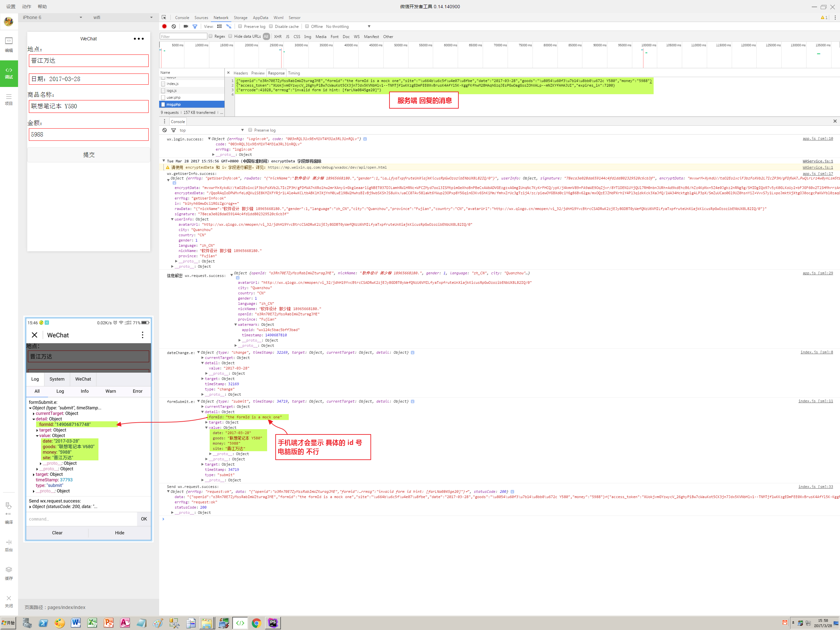The width and height of the screenshot is (840, 630).
Task: Toggle the Offline checkbox
Action: pyautogui.click(x=307, y=26)
